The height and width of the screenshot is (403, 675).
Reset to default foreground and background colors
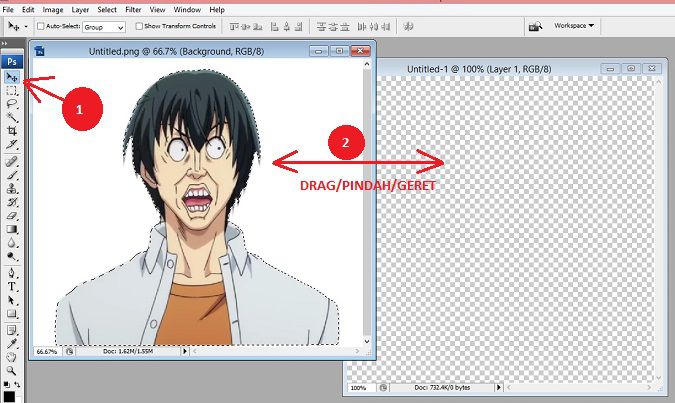(x=6, y=384)
